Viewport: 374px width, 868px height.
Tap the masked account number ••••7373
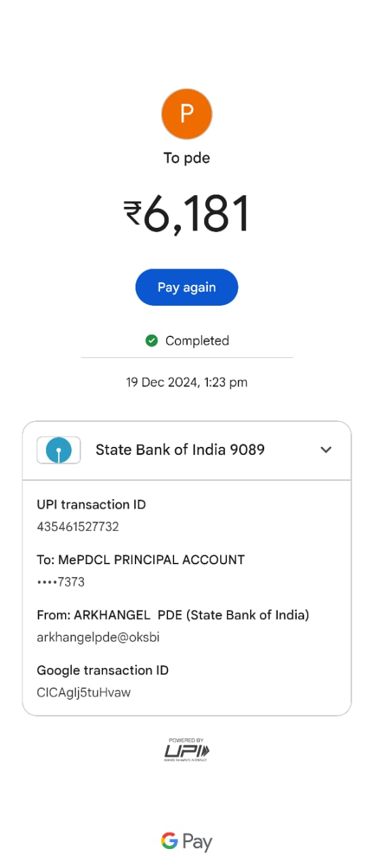(61, 582)
